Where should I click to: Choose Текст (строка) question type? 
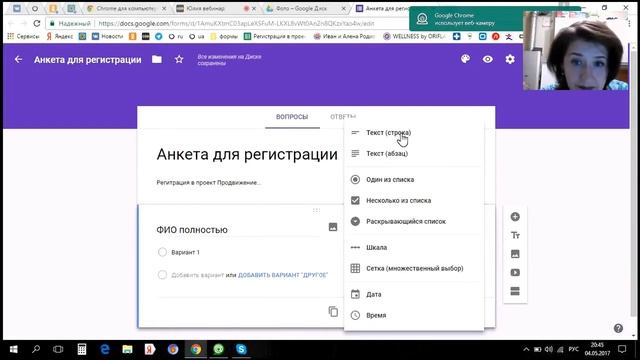click(414, 133)
